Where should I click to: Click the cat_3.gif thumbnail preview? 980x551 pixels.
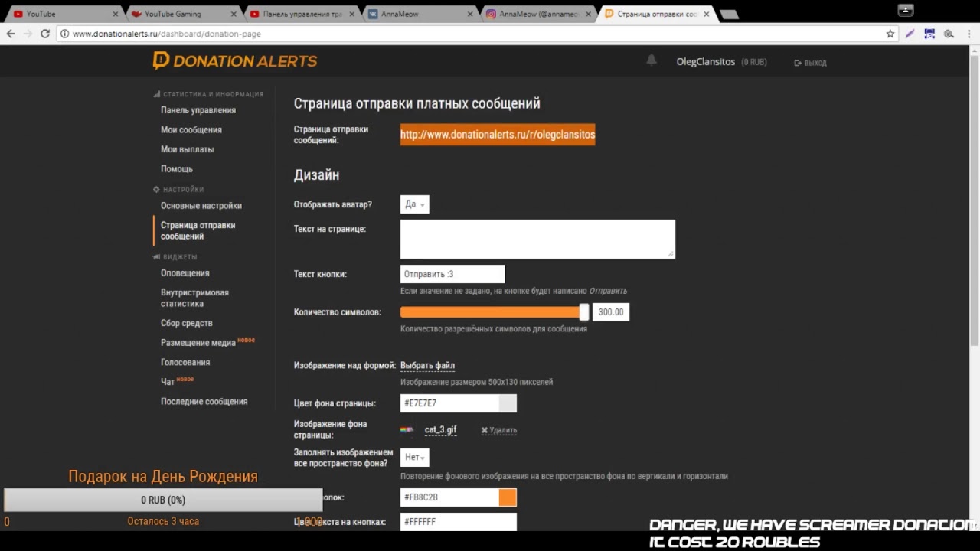(x=407, y=430)
